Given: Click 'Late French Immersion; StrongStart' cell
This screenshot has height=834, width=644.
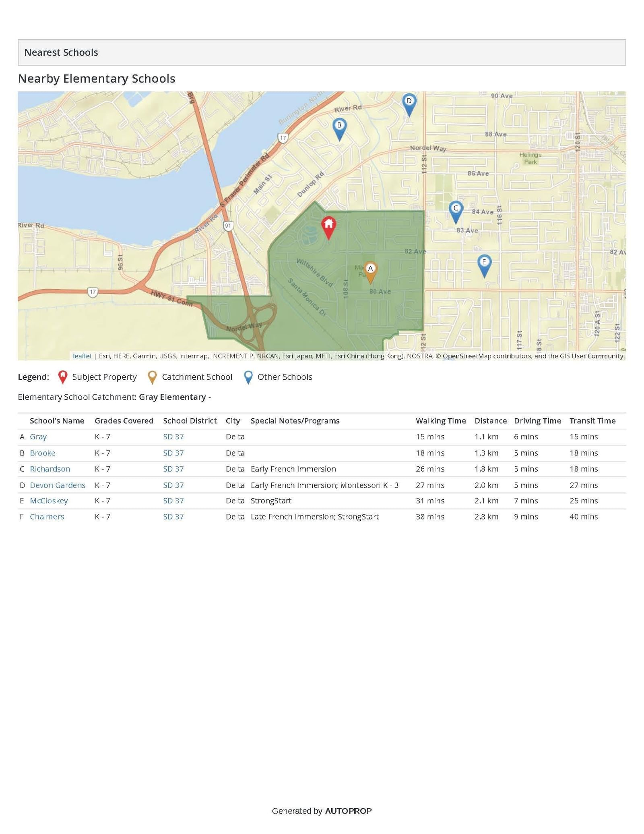Looking at the screenshot, I should tap(315, 516).
